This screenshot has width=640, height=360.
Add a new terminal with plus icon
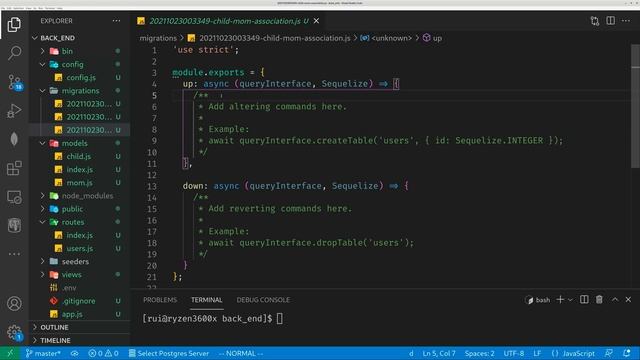click(x=560, y=300)
